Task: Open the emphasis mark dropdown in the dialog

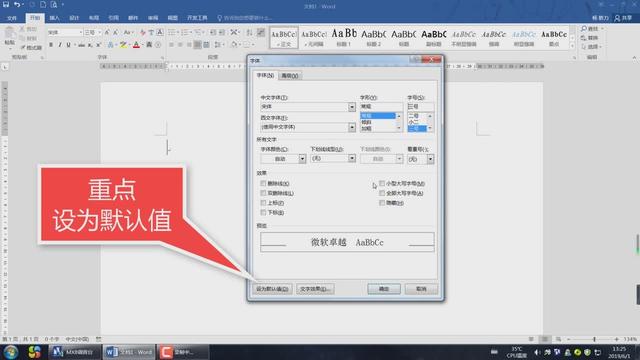Action: pos(430,159)
